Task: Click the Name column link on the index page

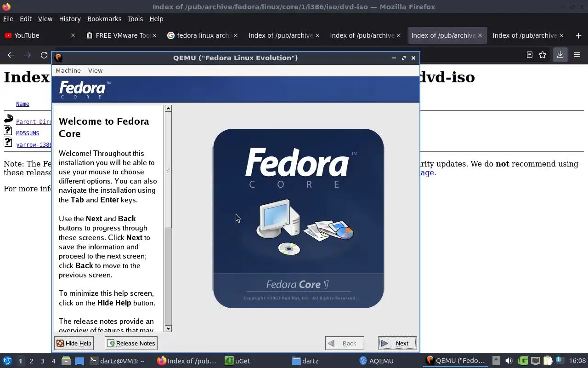Action: (23, 104)
